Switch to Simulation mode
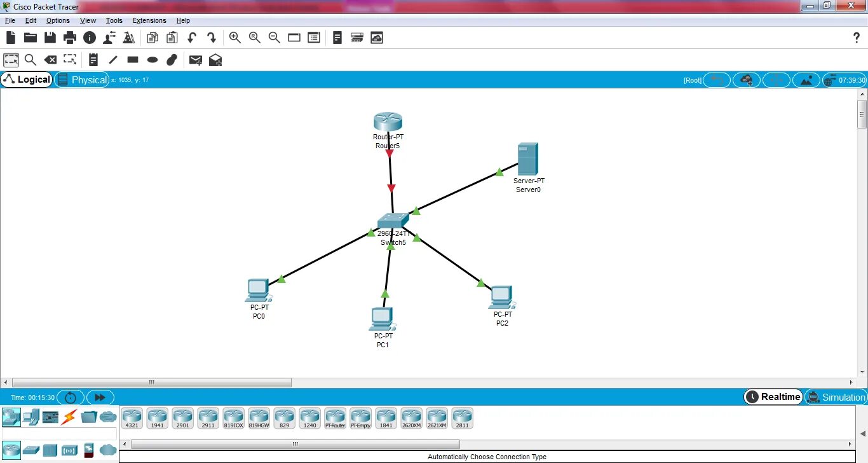 click(836, 397)
